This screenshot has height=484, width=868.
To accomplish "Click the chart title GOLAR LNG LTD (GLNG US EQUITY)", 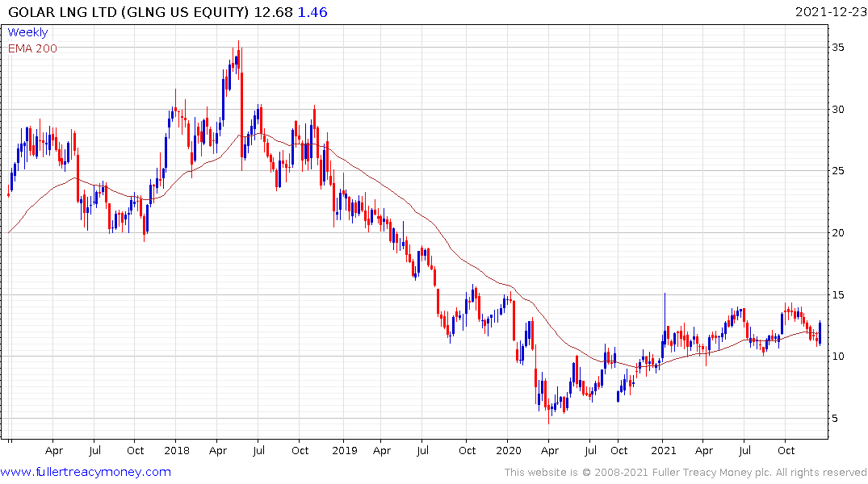I will (x=128, y=11).
